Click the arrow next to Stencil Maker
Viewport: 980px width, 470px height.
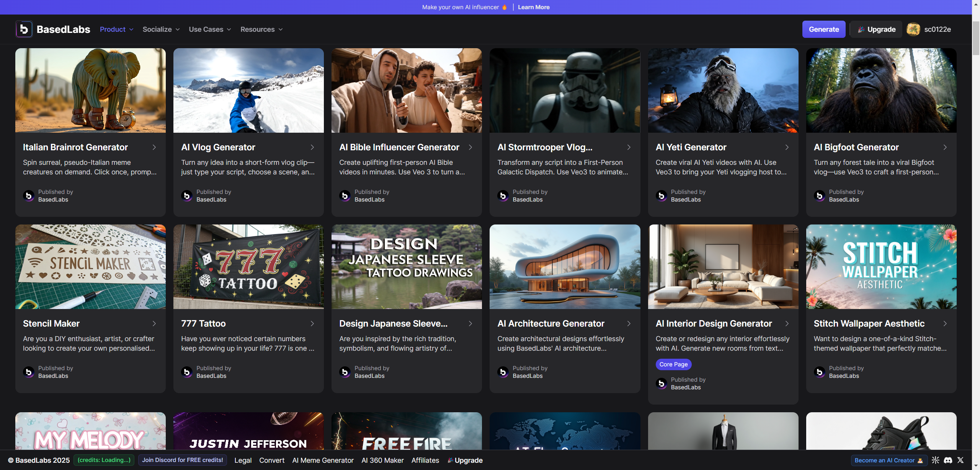[154, 324]
